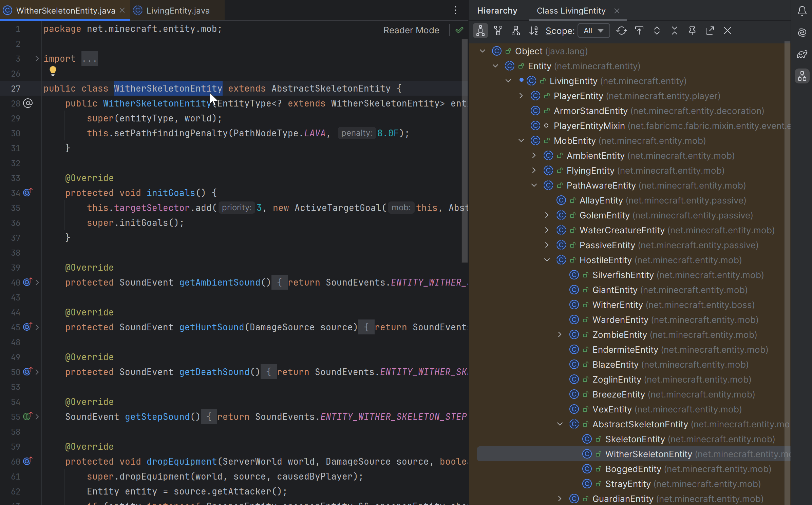This screenshot has height=505, width=812.
Task: Collapse all hierarchy nodes
Action: pos(674,31)
